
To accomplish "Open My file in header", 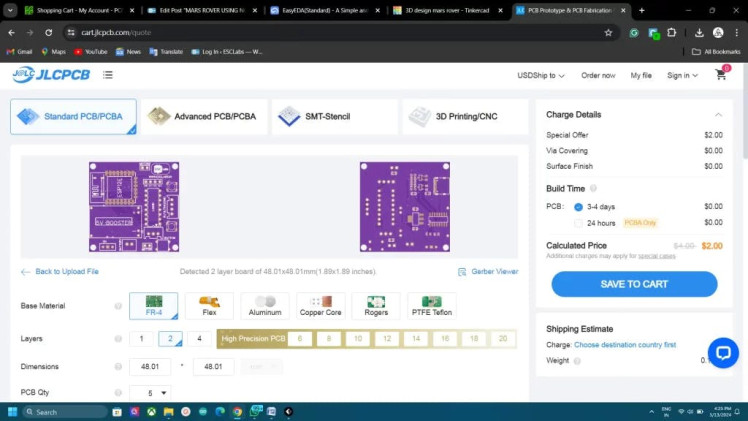I will (641, 75).
